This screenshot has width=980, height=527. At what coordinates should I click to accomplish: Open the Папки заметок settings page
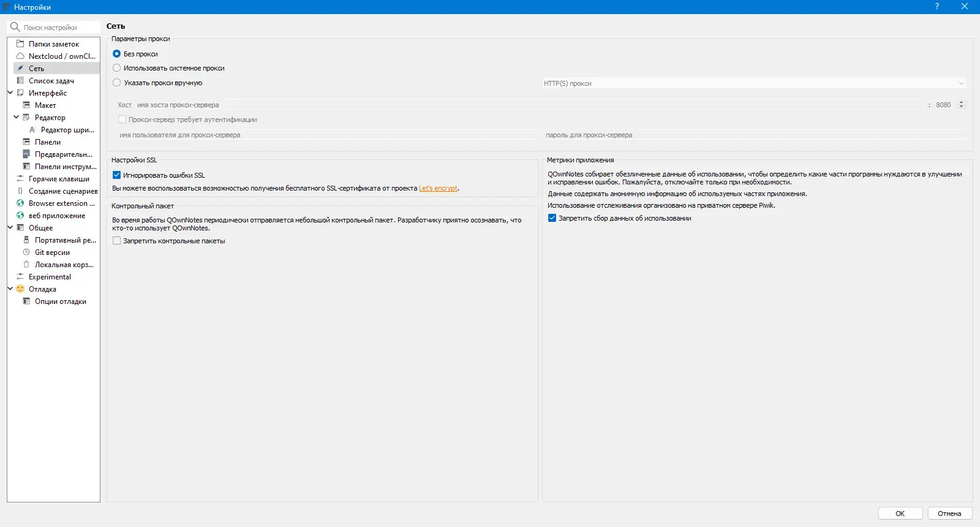[x=54, y=44]
